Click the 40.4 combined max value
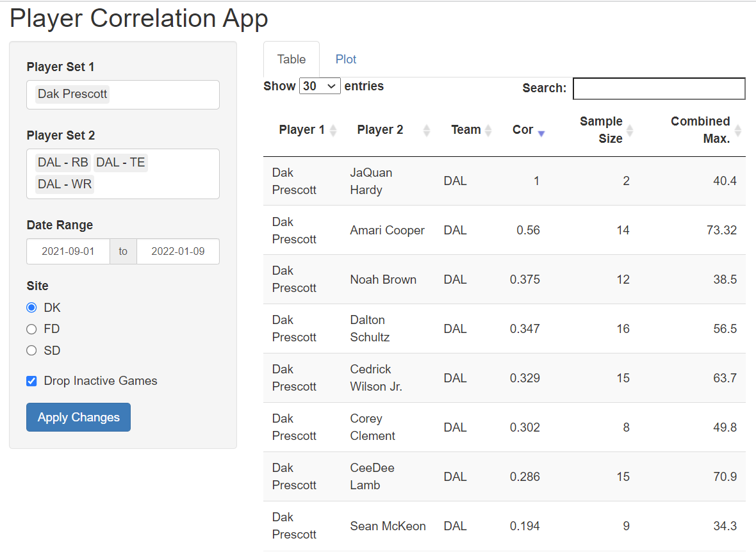Viewport: 756px width, 552px height. pyautogui.click(x=725, y=181)
